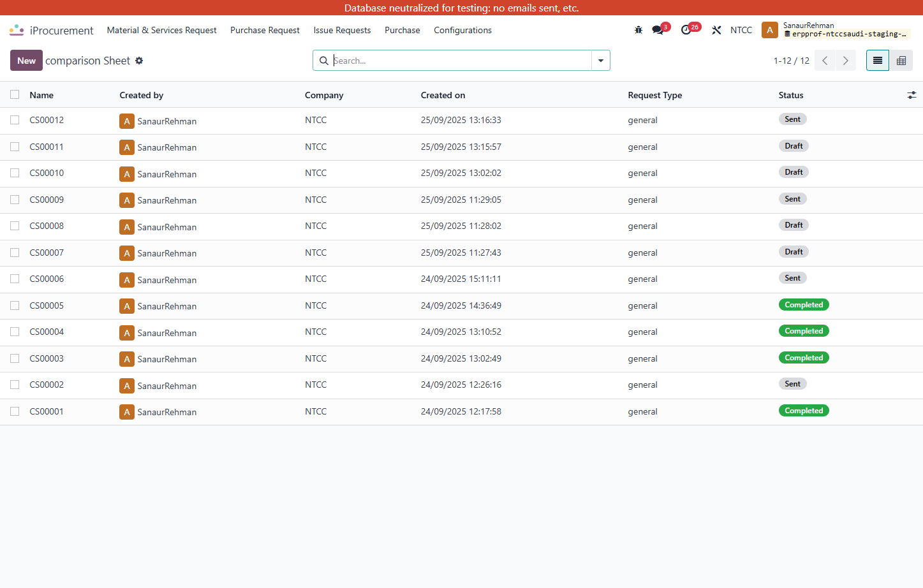Click SanaurRehman name in CS00004 row
This screenshot has width=923, height=588.
pos(167,333)
